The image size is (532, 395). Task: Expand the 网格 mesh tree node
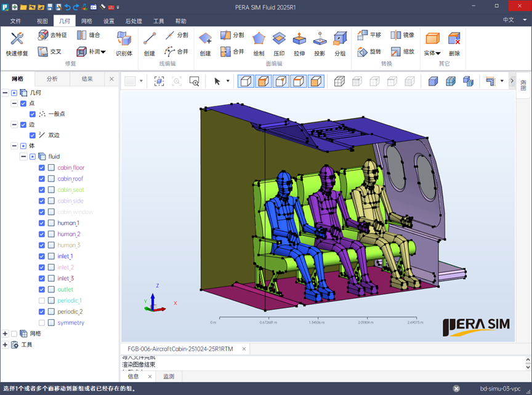[x=6, y=333]
